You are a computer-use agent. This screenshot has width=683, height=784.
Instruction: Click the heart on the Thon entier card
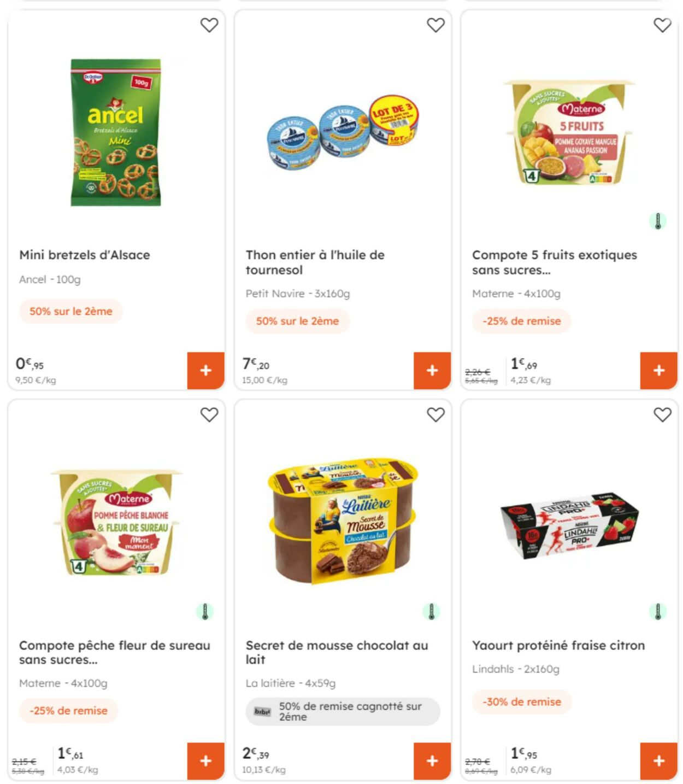coord(436,24)
